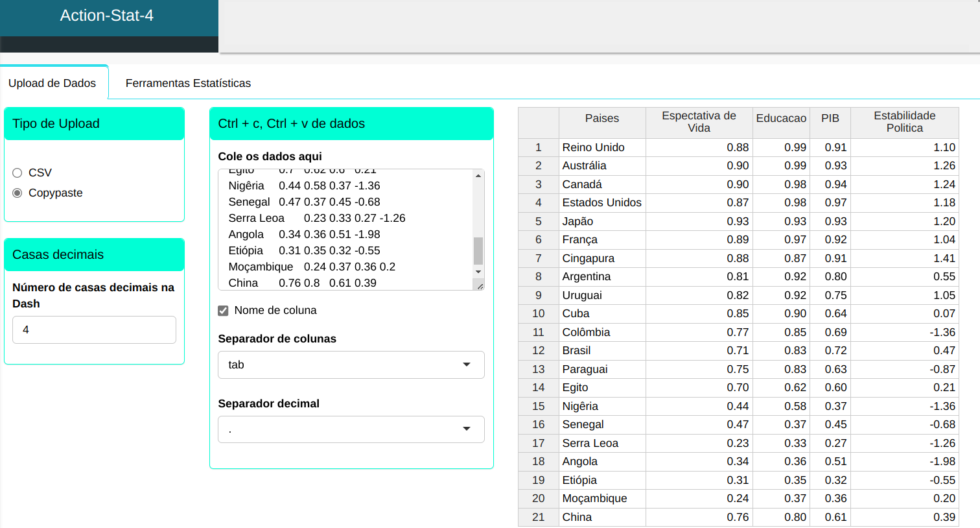Image resolution: width=980 pixels, height=528 pixels.
Task: Click the caret arrow of the tab separator select
Action: click(467, 365)
